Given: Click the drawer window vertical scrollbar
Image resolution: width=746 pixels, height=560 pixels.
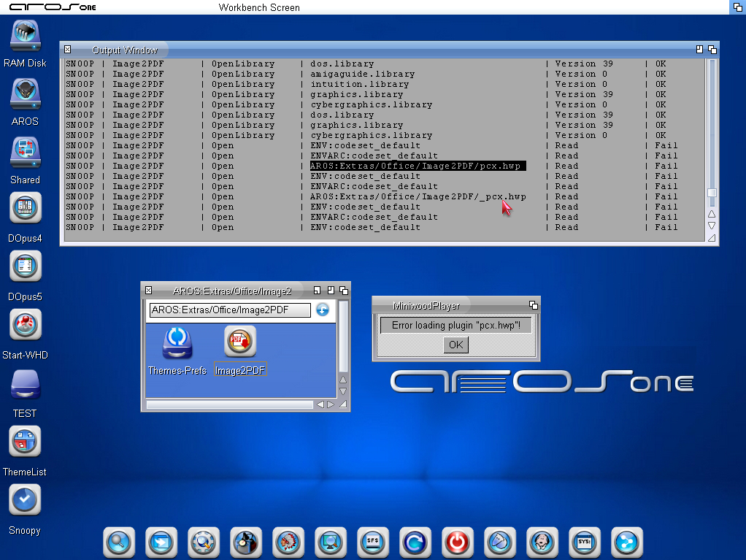Looking at the screenshot, I should [x=343, y=336].
